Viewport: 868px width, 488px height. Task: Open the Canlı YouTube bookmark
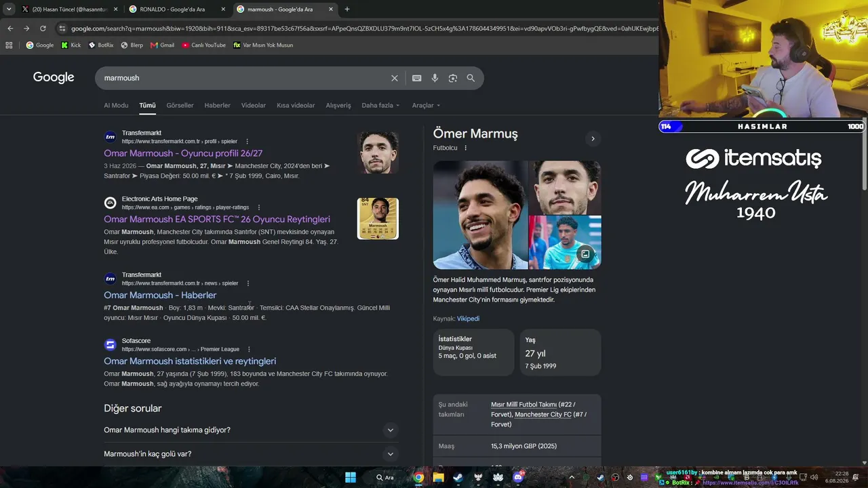pos(203,45)
